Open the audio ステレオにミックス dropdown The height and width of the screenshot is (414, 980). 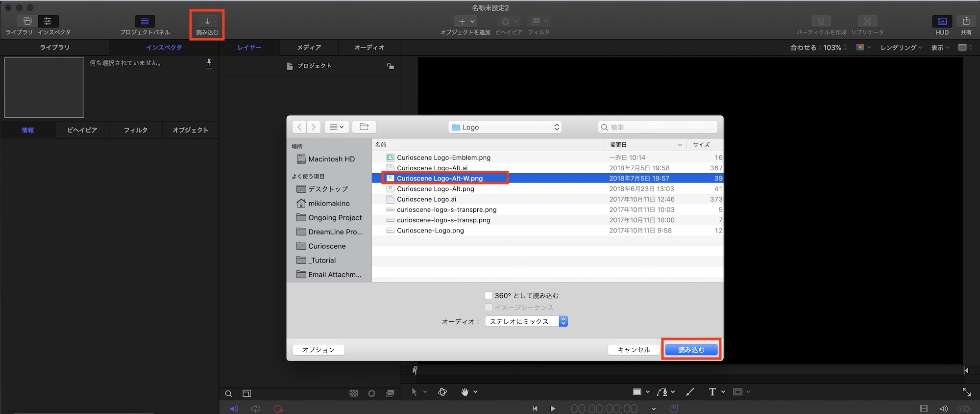526,321
